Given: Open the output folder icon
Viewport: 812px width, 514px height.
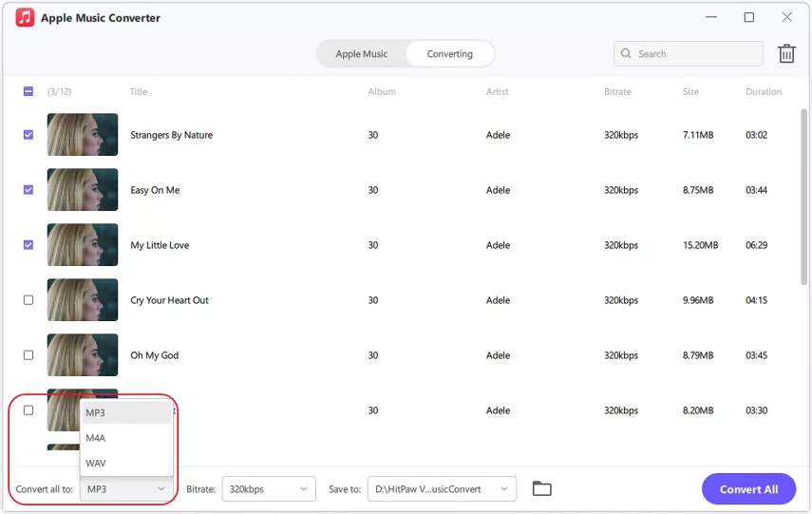Looking at the screenshot, I should pos(541,489).
